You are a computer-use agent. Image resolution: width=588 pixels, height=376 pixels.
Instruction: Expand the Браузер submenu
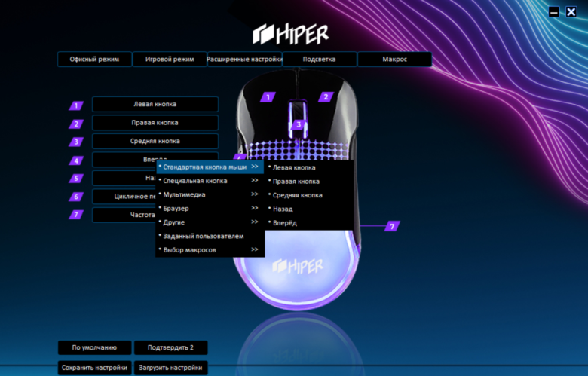pyautogui.click(x=210, y=209)
